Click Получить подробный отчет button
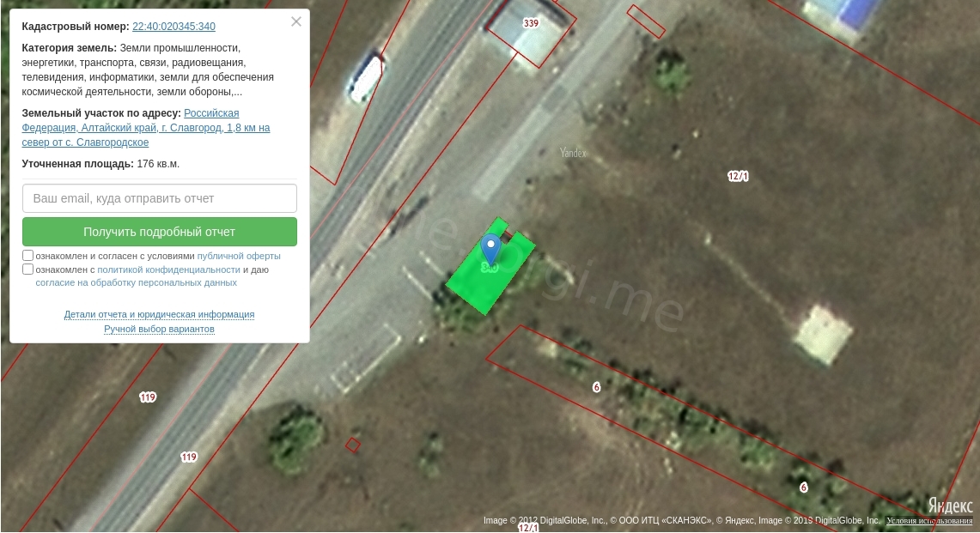The image size is (980, 533). point(160,232)
